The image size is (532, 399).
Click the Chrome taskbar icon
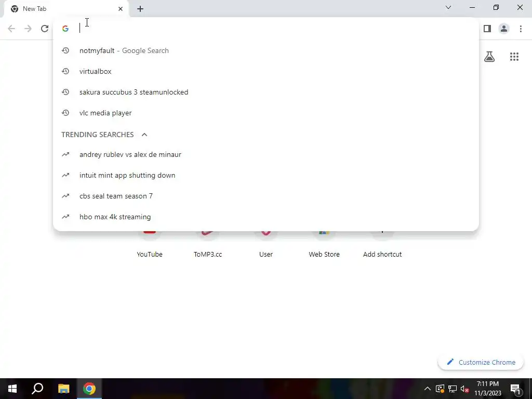[89, 389]
